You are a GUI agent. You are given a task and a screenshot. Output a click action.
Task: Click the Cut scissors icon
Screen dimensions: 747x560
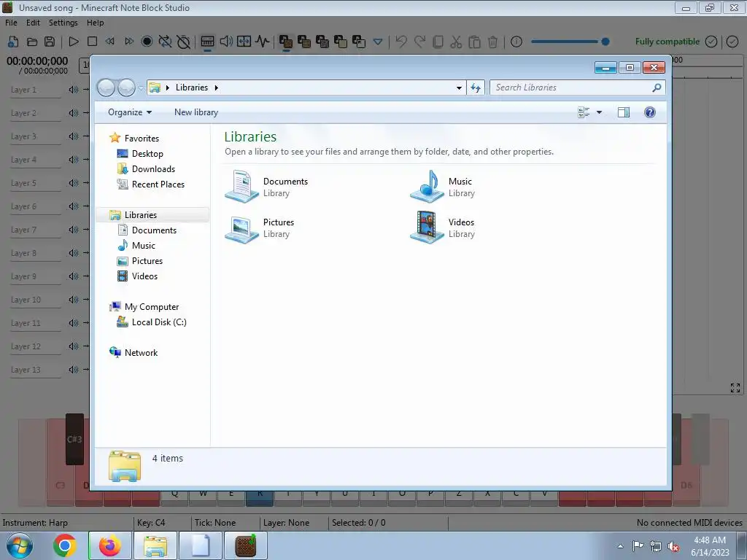pos(456,42)
